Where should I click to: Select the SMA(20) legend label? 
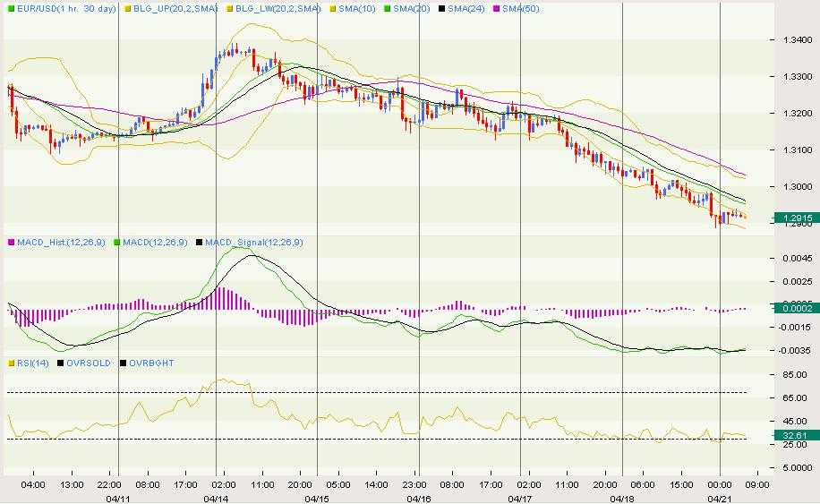tap(412, 9)
